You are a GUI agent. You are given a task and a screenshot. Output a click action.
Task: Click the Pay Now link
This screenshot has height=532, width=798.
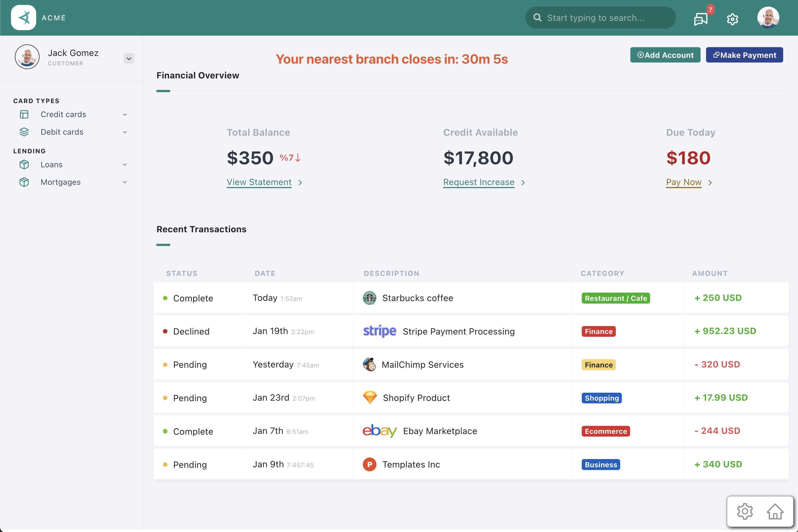click(x=683, y=182)
